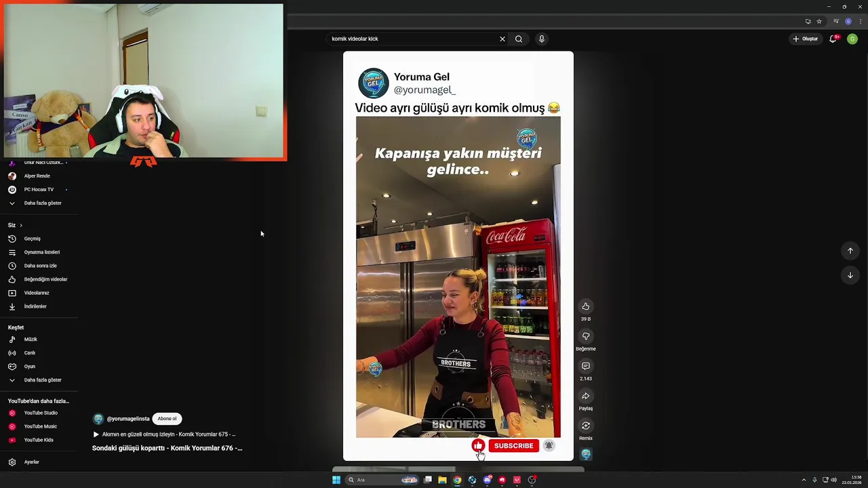The height and width of the screenshot is (488, 868).
Task: Open Discord from the taskbar
Action: tap(487, 480)
